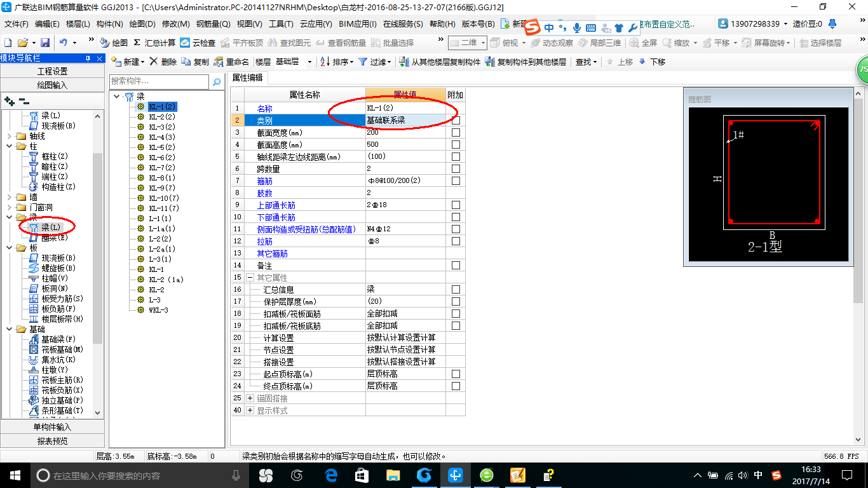Select 集水坑(K) tree item
Screen dimensions: 868x488
point(58,360)
